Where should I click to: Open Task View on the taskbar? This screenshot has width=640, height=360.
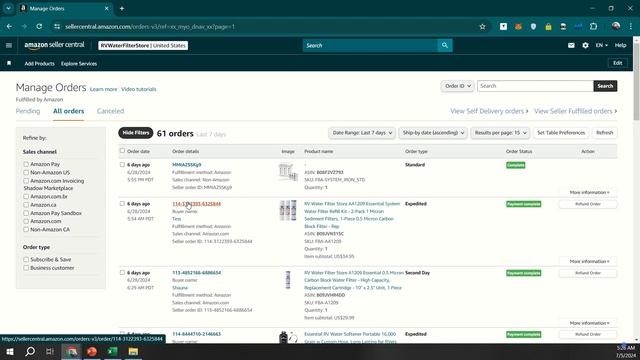pos(50,351)
